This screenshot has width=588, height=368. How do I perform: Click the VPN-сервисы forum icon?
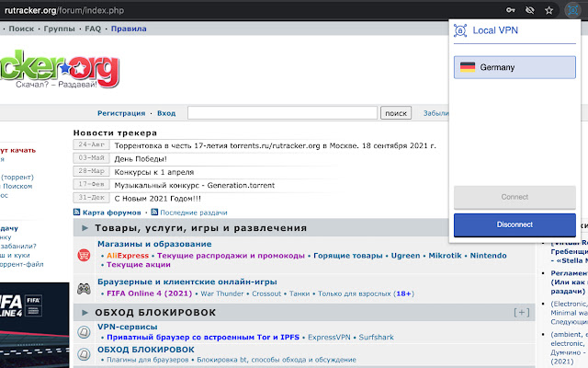tap(84, 332)
